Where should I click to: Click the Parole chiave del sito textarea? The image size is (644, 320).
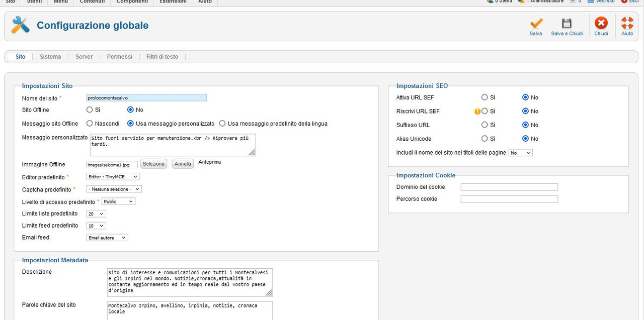tap(190, 310)
